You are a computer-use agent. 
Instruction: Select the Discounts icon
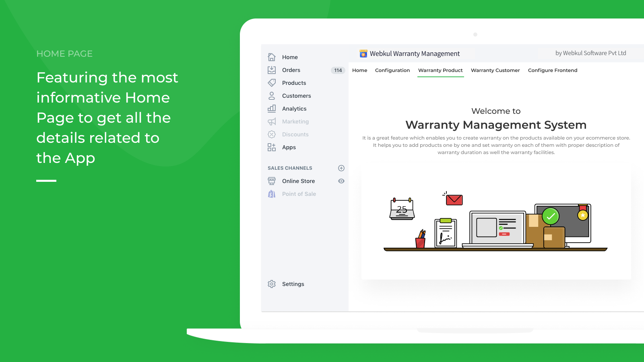272,134
